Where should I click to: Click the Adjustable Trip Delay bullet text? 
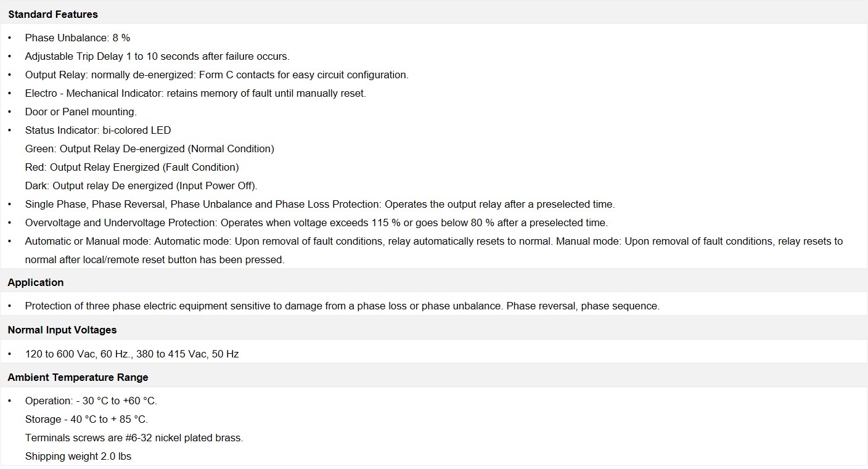click(x=157, y=56)
